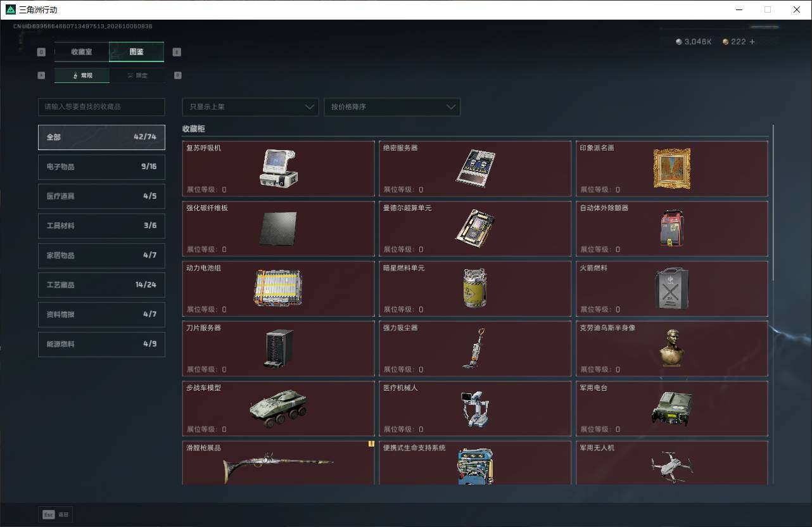812x527 pixels.
Task: Click the silver currency 3,046K balance
Action: pyautogui.click(x=694, y=42)
